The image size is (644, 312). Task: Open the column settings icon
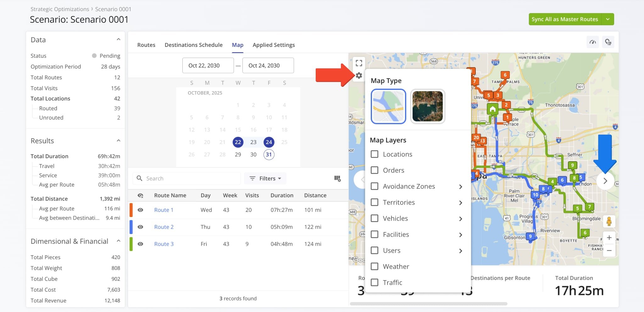pos(337,179)
